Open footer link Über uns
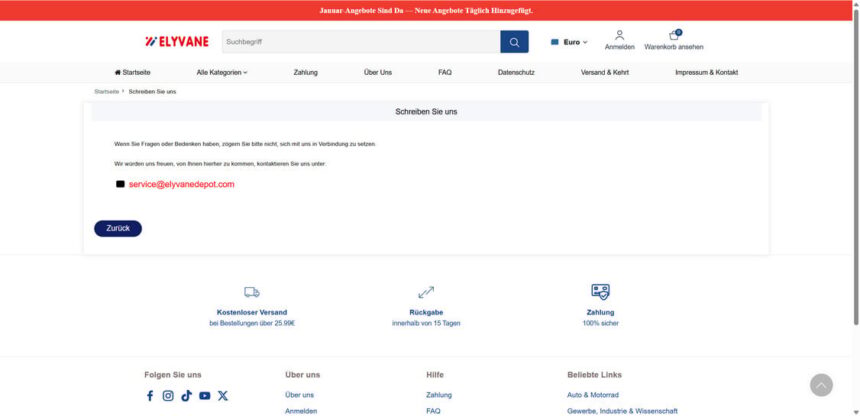860x416 pixels. coord(299,395)
